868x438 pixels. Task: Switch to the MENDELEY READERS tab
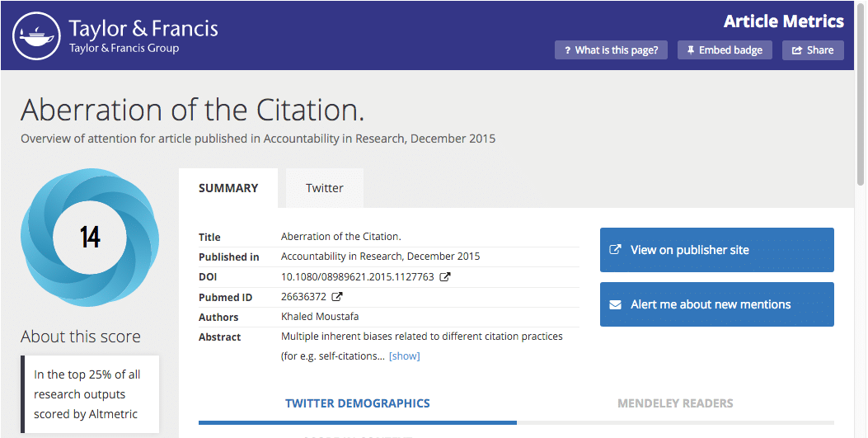pyautogui.click(x=675, y=403)
